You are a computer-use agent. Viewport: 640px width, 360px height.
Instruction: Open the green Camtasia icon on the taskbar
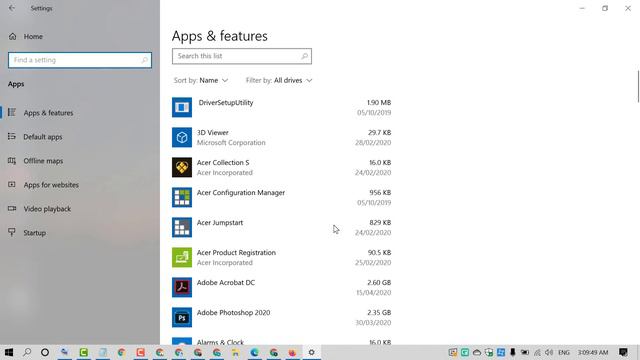84,352
